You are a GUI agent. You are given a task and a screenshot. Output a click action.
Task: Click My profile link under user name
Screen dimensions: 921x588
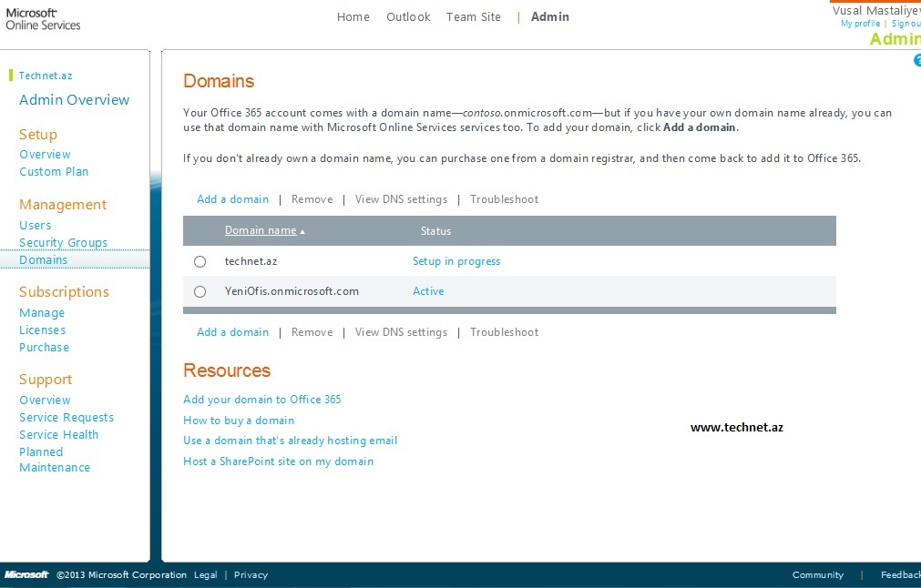860,24
